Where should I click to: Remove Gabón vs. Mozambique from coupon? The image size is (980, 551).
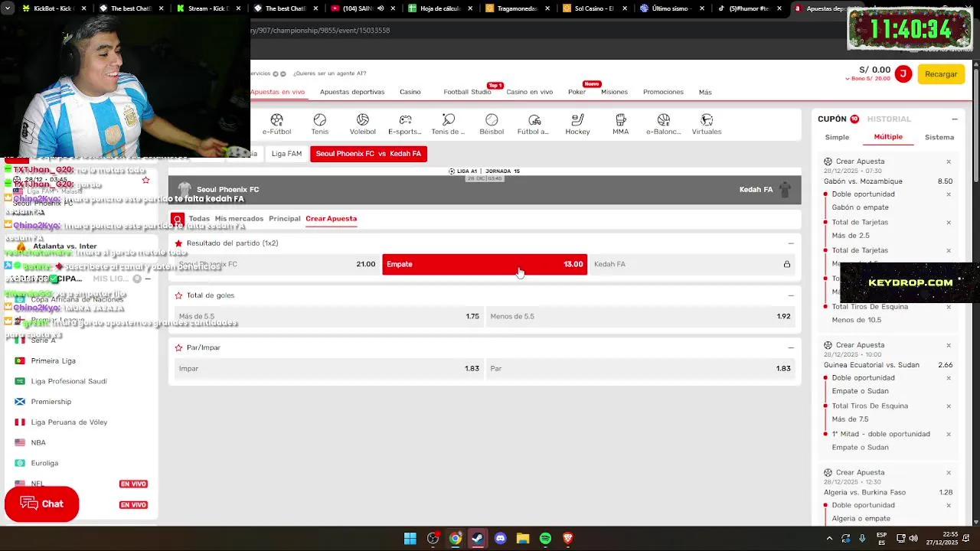(949, 161)
